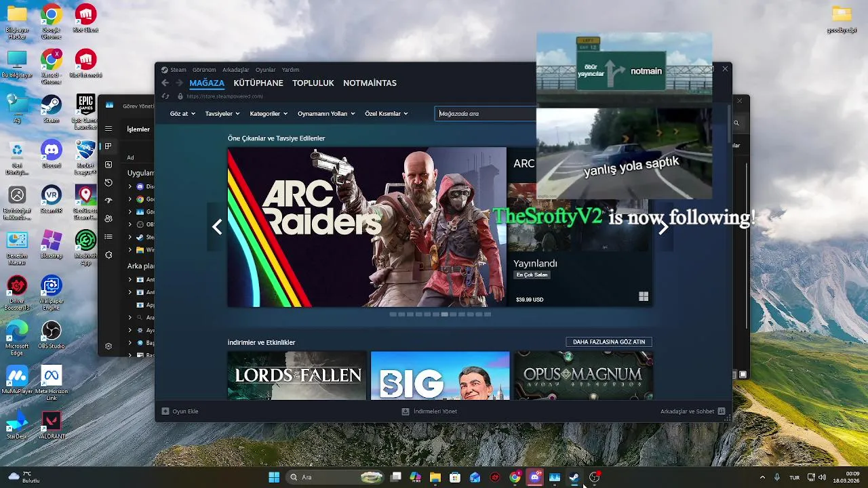
Task: Open Riot Client desktop shortcut
Action: pyautogui.click(x=85, y=18)
